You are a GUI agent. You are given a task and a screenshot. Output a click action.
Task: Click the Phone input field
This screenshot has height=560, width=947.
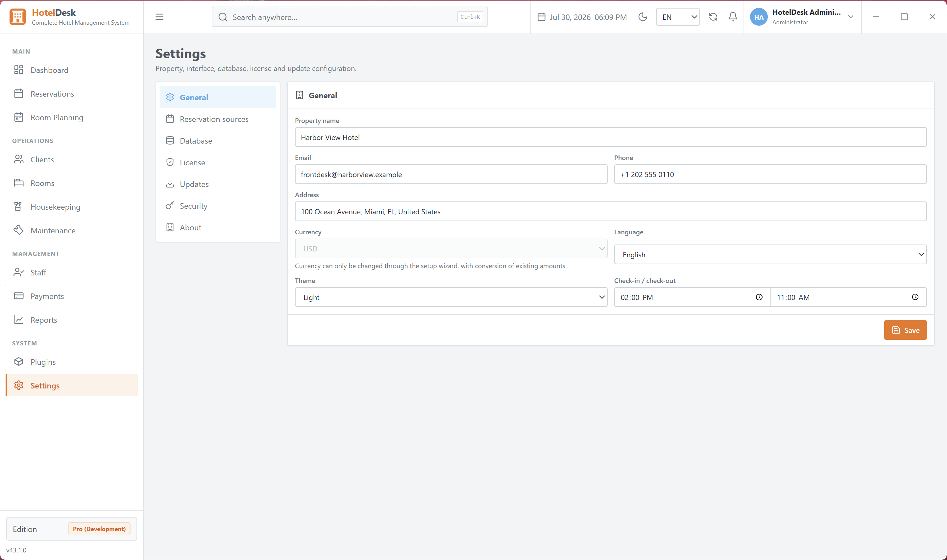click(x=770, y=174)
